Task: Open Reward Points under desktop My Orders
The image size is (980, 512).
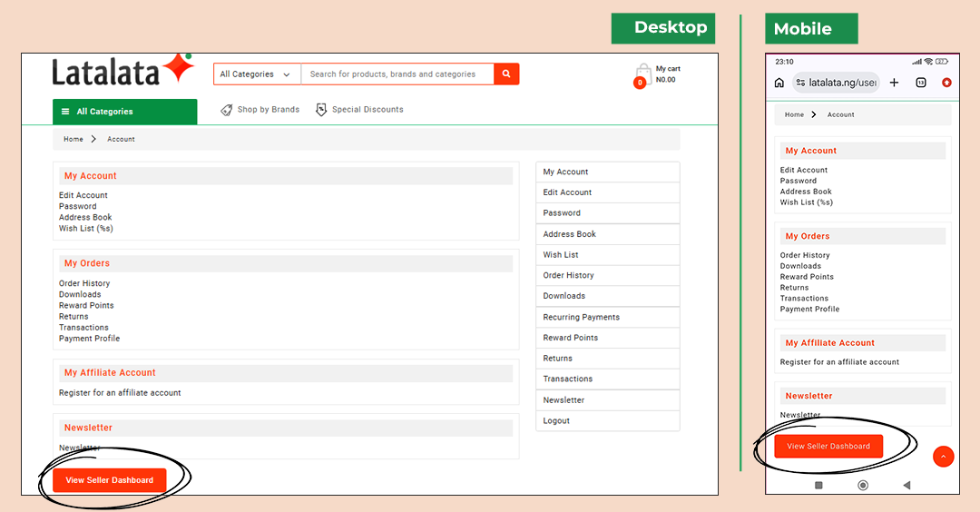Action: (x=86, y=306)
